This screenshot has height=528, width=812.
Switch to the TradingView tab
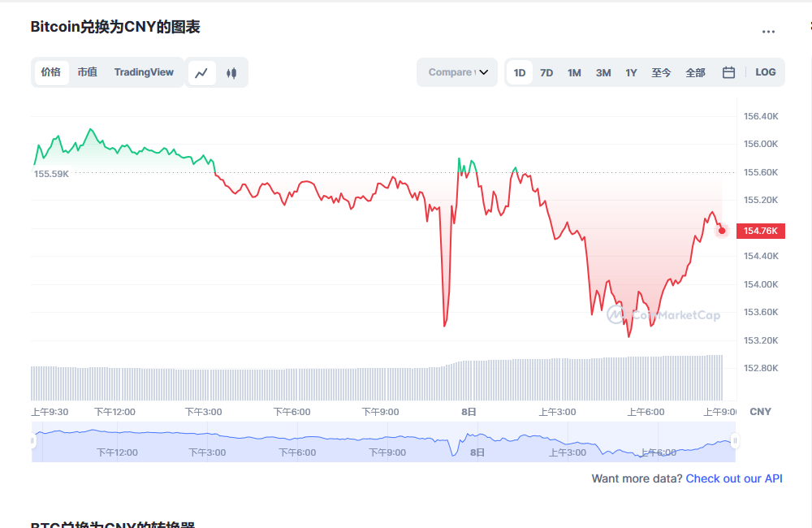click(x=144, y=72)
